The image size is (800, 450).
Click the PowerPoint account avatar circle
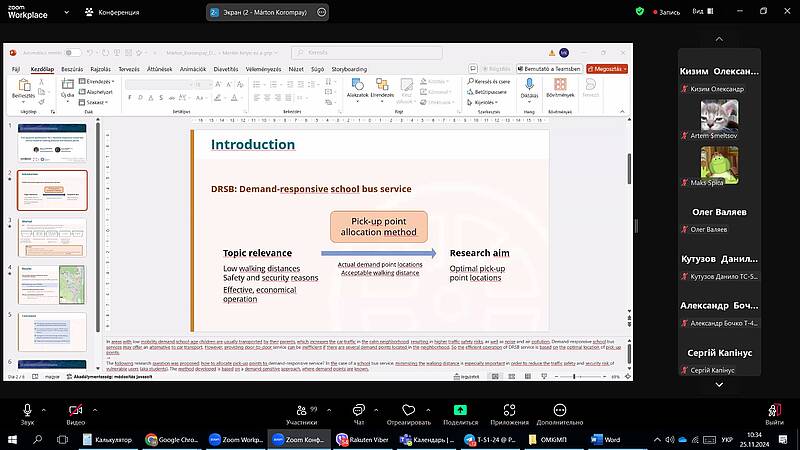click(x=564, y=53)
